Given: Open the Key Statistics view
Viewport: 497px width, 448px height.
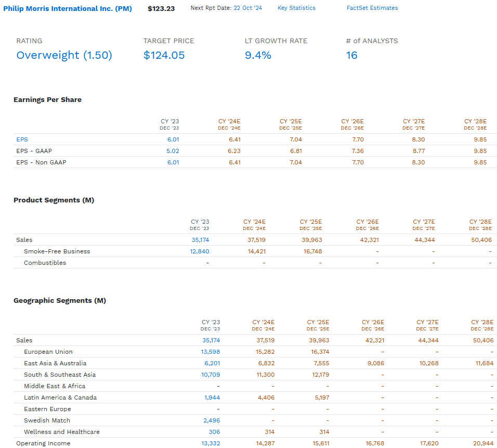Looking at the screenshot, I should (296, 8).
